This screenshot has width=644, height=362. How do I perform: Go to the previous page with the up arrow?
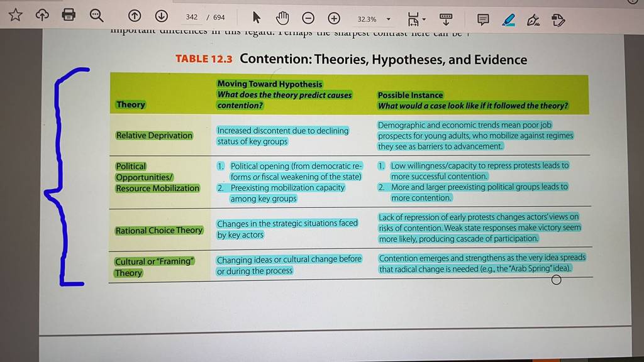click(135, 16)
